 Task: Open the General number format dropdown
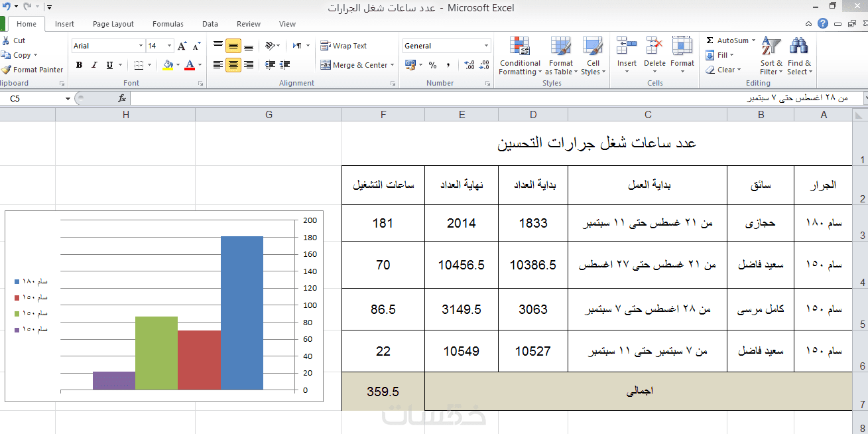(486, 46)
